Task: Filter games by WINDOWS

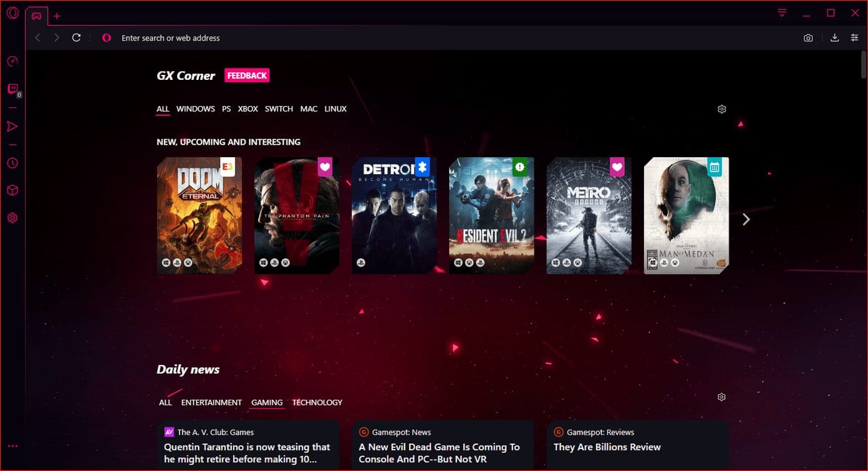Action: (196, 109)
